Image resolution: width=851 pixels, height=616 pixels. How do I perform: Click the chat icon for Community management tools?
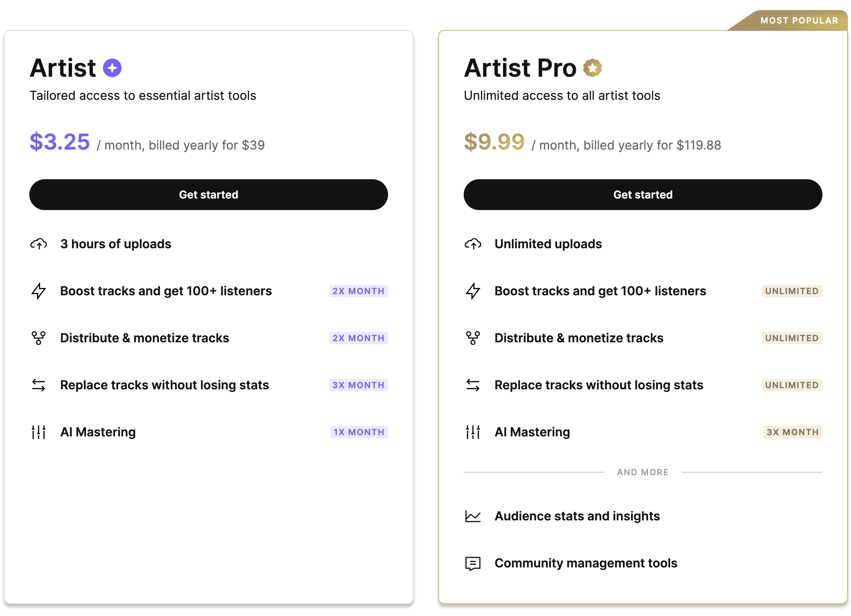[x=473, y=564]
